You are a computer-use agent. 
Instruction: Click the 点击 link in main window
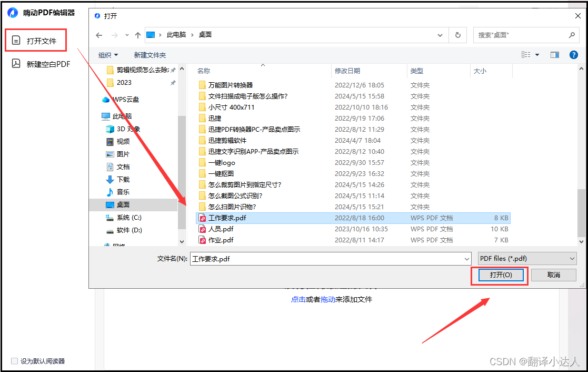[298, 299]
